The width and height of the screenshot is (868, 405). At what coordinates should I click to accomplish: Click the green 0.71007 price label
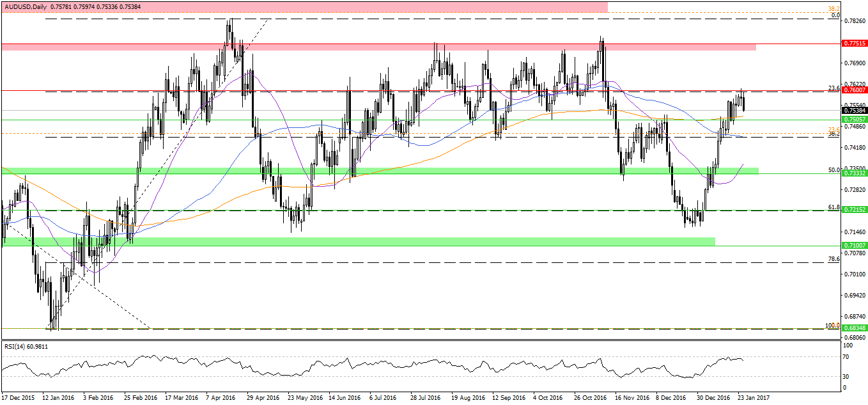pos(855,246)
